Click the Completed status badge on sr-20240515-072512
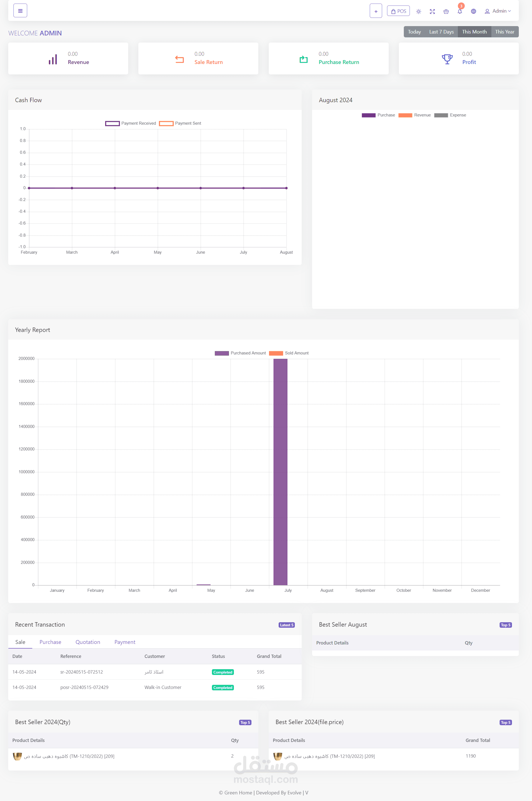The width and height of the screenshot is (532, 801). click(x=223, y=672)
